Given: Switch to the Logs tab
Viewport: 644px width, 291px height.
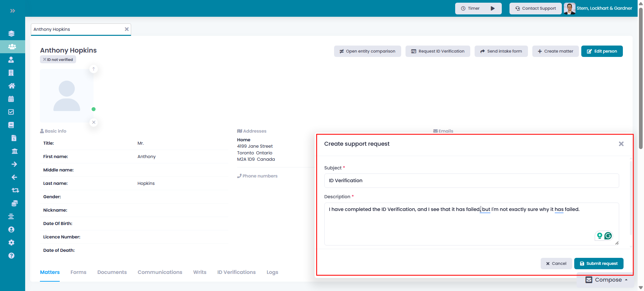Looking at the screenshot, I should (272, 272).
